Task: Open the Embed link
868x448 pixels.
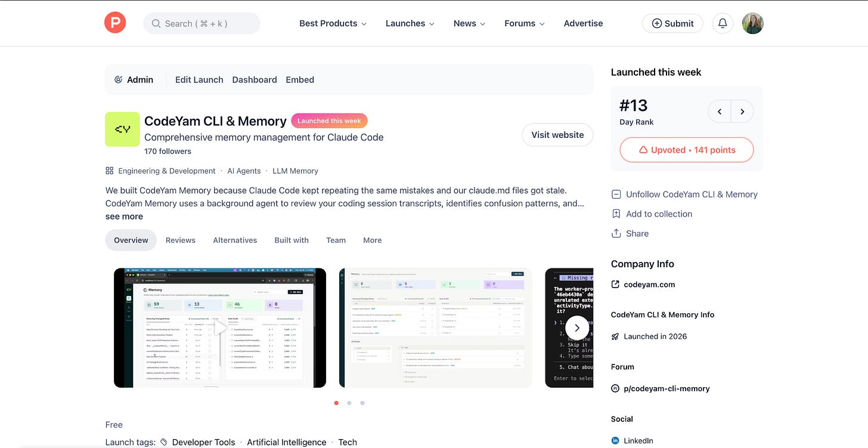Action: click(x=300, y=79)
